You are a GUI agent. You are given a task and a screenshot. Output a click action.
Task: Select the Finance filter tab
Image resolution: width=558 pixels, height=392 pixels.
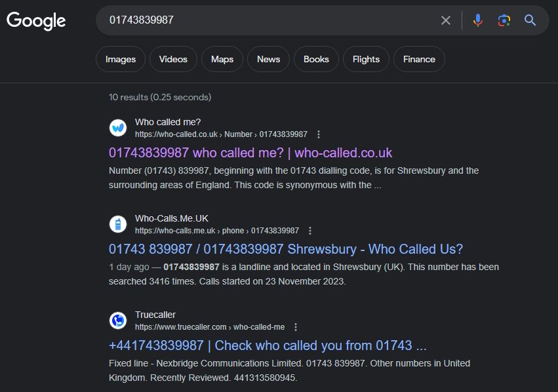(419, 59)
